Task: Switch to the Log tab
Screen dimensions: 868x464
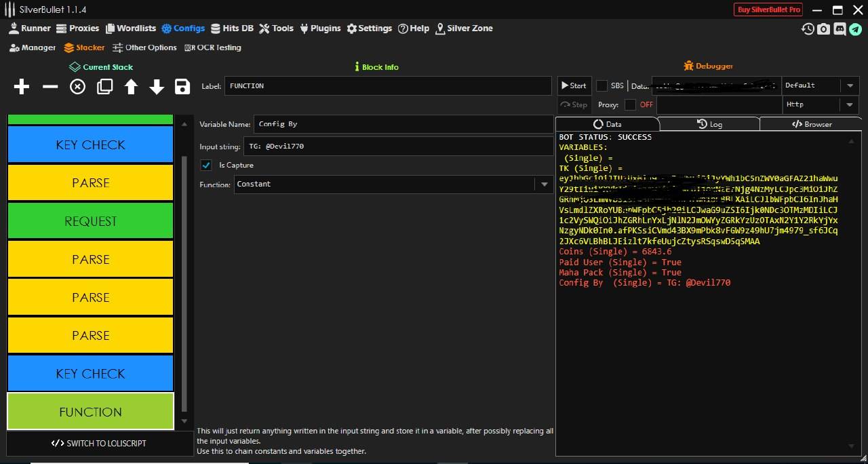Action: coord(709,124)
